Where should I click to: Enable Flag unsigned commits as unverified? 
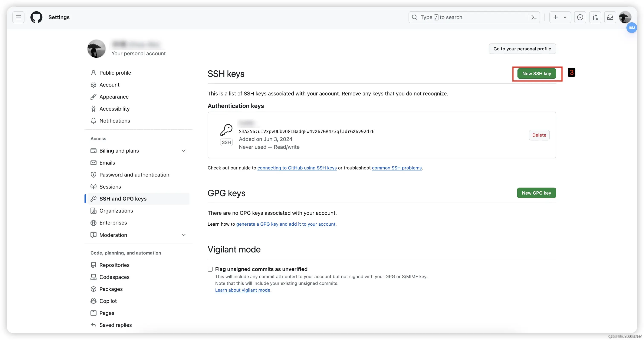210,269
